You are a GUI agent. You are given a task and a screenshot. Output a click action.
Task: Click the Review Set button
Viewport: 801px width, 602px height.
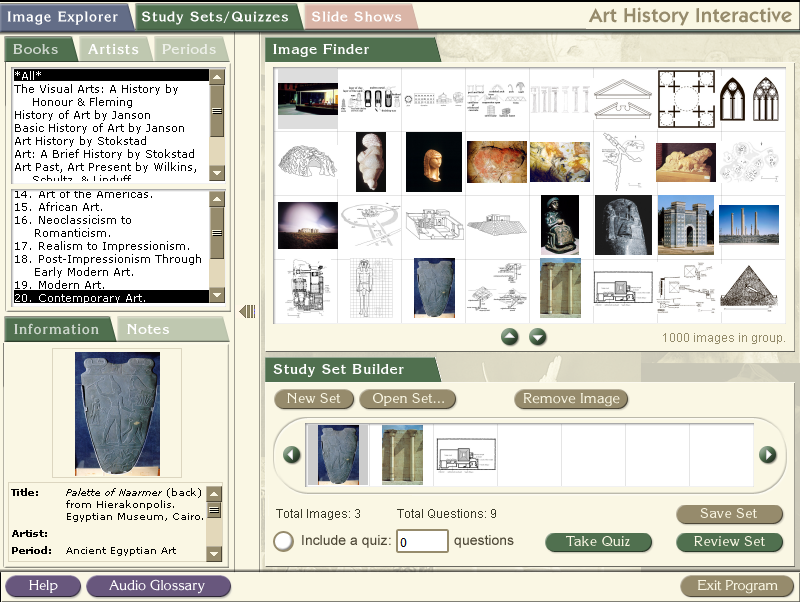coord(729,542)
